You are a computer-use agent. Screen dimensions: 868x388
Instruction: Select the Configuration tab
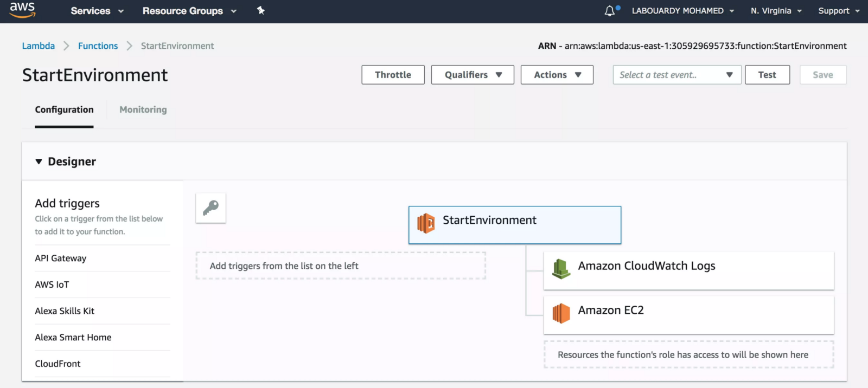[64, 109]
